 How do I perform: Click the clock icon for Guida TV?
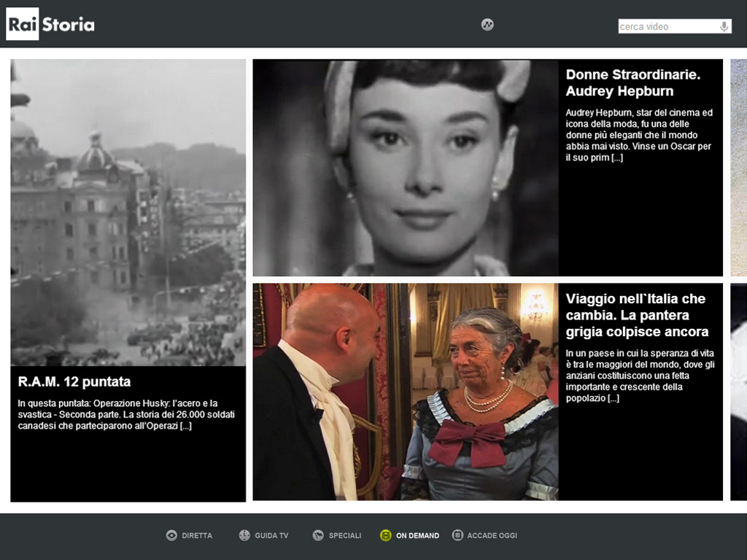(244, 535)
